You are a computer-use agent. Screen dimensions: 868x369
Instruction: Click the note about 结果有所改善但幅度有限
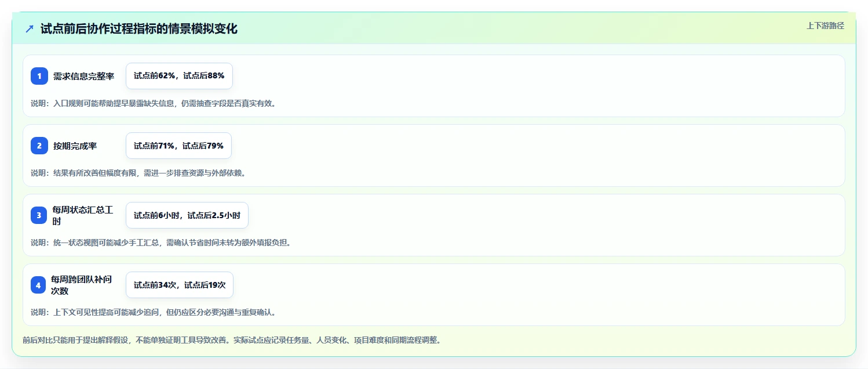[140, 173]
